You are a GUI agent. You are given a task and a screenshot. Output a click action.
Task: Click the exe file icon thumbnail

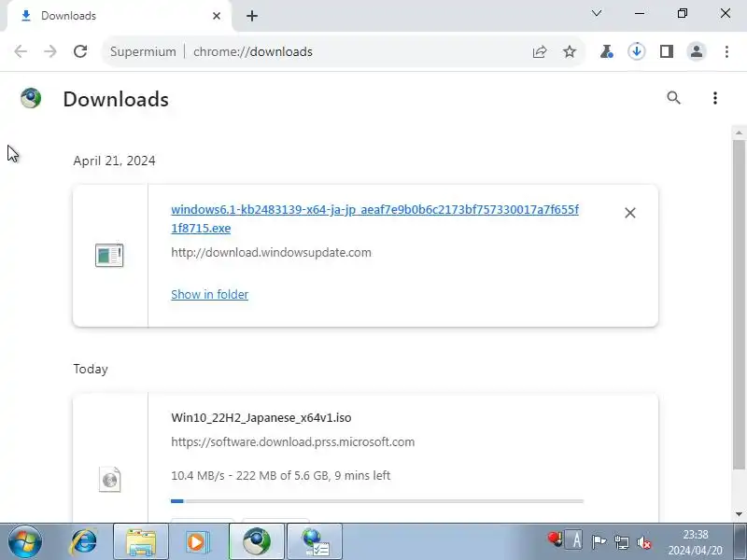pyautogui.click(x=109, y=255)
